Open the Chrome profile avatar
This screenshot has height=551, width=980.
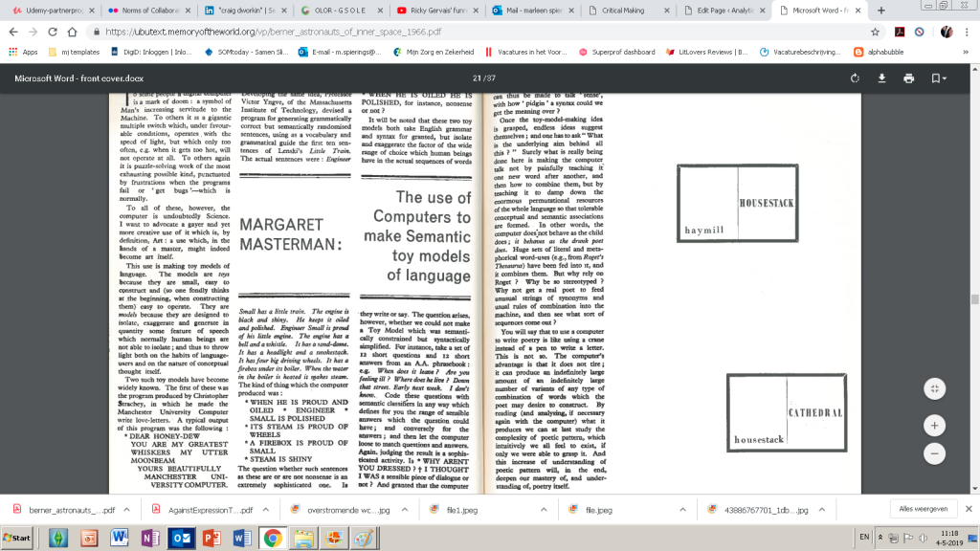coord(947,32)
